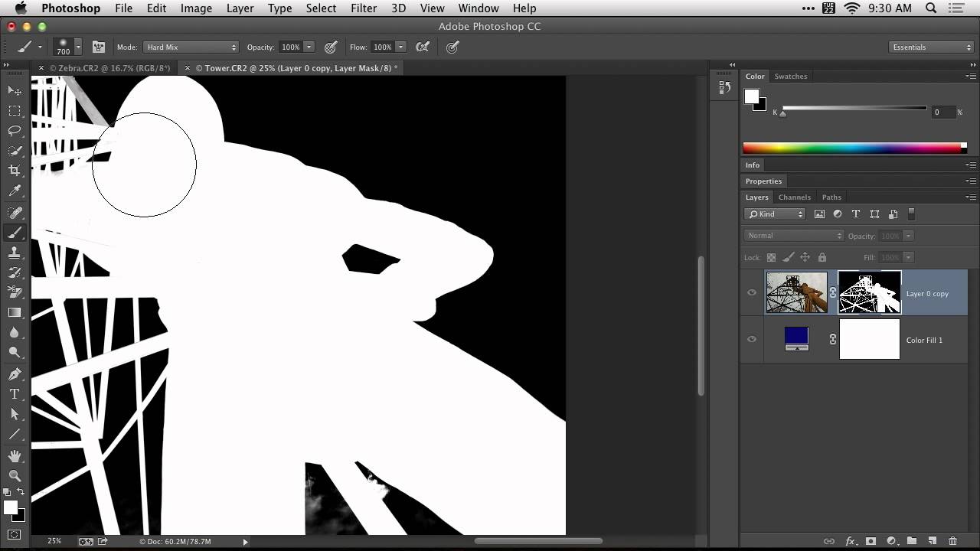Select the Zoom tool
Image resolution: width=980 pixels, height=551 pixels.
(x=15, y=476)
